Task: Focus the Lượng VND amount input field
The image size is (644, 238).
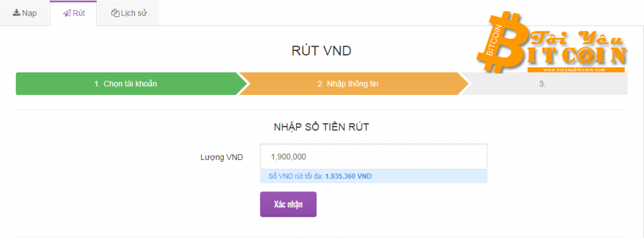Action: click(374, 157)
